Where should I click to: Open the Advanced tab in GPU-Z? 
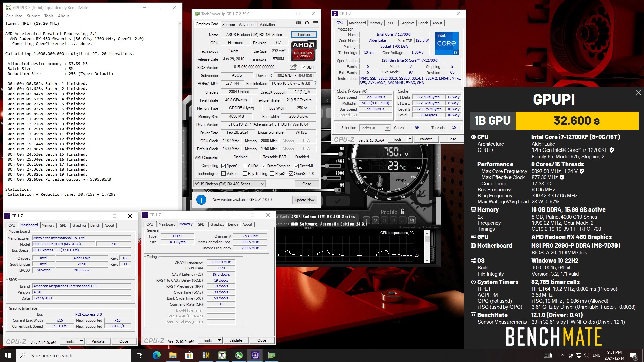click(247, 25)
